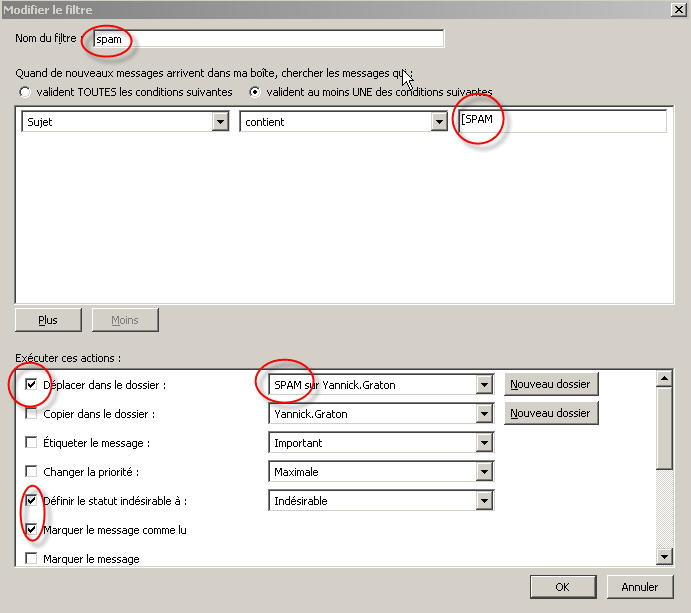Viewport: 691px width, 613px height.
Task: Select the 'valident TOUTES les conditions' radio button
Action: pyautogui.click(x=25, y=92)
